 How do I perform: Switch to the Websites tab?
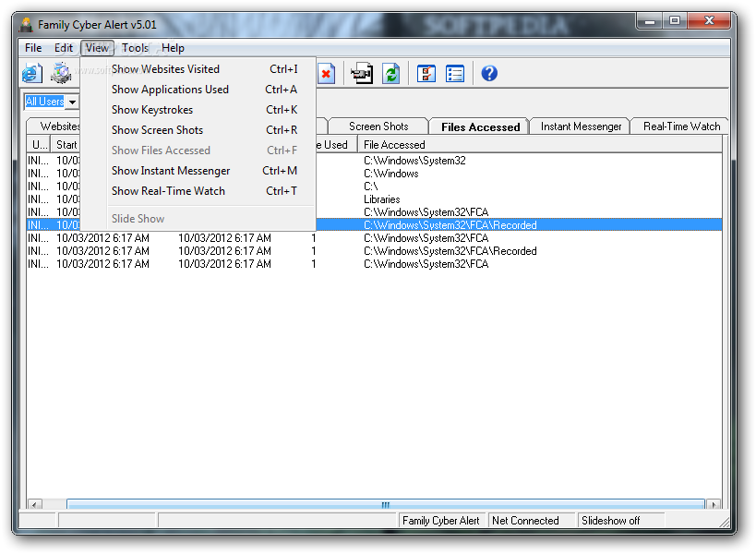pyautogui.click(x=54, y=126)
